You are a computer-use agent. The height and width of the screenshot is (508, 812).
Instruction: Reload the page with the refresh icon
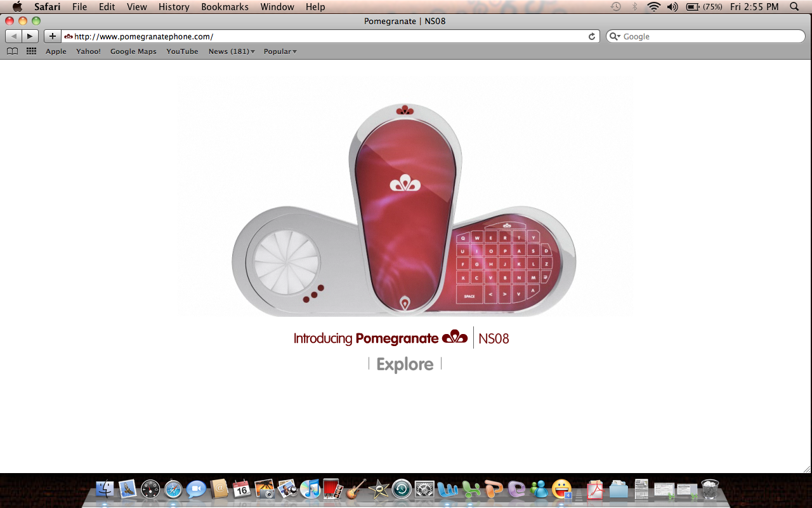(592, 36)
